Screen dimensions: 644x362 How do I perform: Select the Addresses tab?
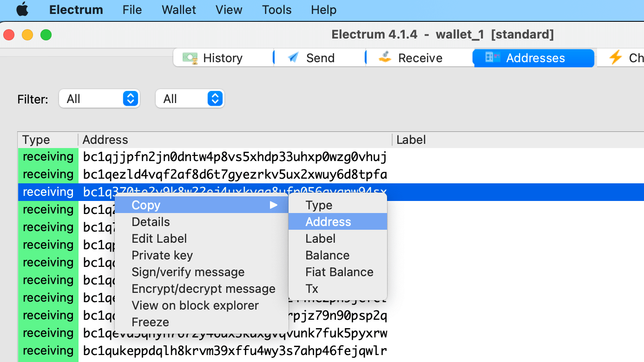pos(534,58)
